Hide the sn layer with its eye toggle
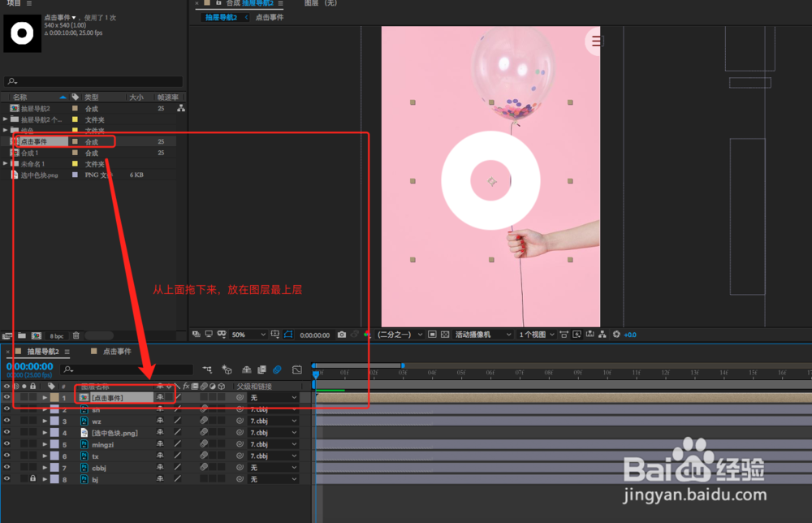This screenshot has height=523, width=812. (x=6, y=409)
